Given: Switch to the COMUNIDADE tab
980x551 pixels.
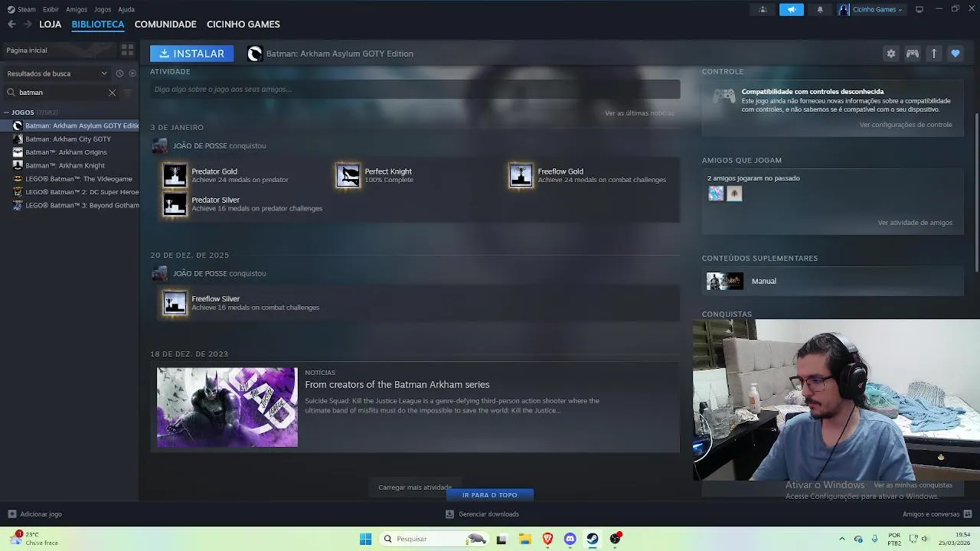Looking at the screenshot, I should 165,24.
